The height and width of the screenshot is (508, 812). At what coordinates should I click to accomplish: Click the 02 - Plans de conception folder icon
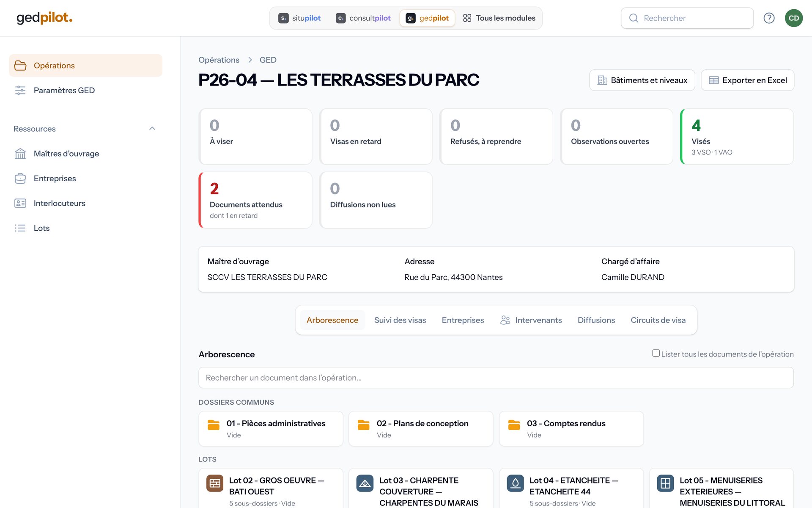coord(364,425)
